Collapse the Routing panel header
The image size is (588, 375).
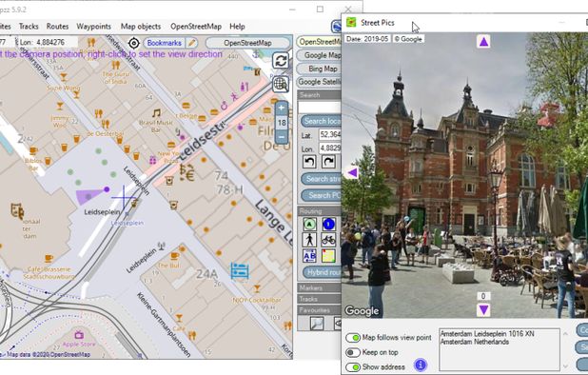[x=320, y=211]
